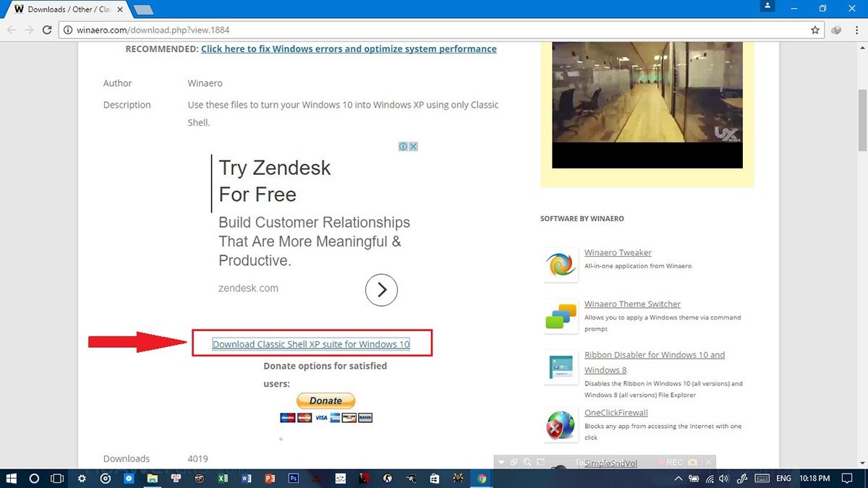
Task: Open the touch keyboard tray icon
Action: click(x=762, y=479)
